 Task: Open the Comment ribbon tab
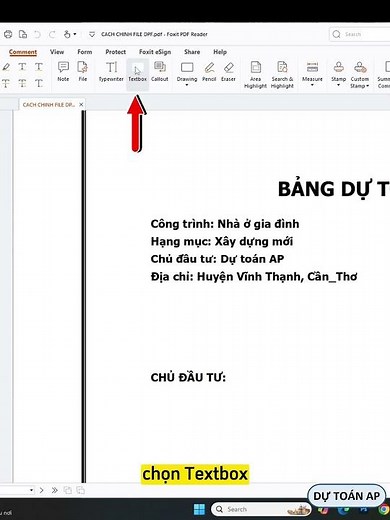[23, 52]
